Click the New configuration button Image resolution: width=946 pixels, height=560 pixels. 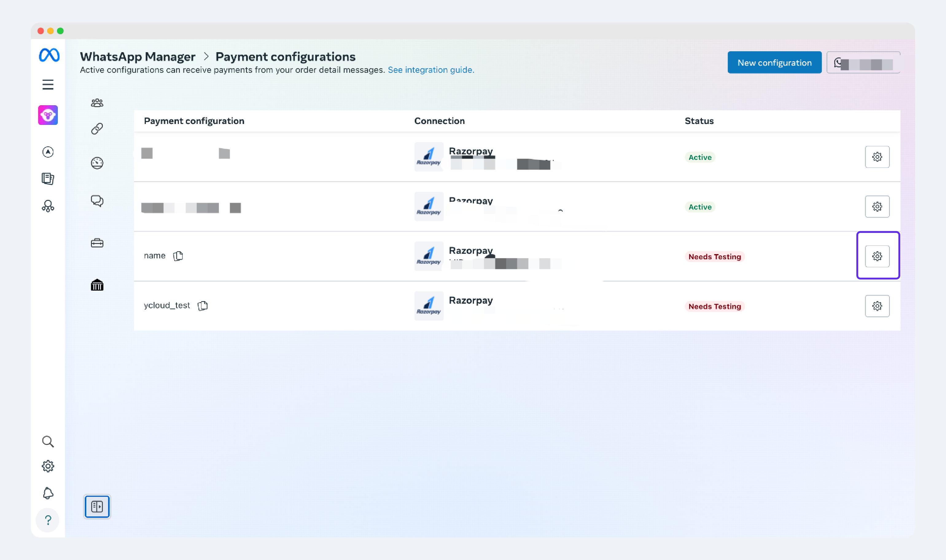coord(774,63)
